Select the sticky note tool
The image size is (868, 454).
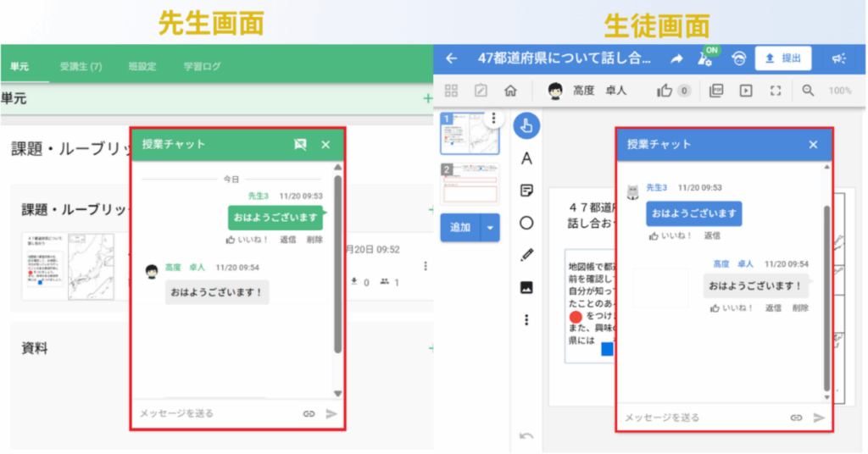point(526,191)
